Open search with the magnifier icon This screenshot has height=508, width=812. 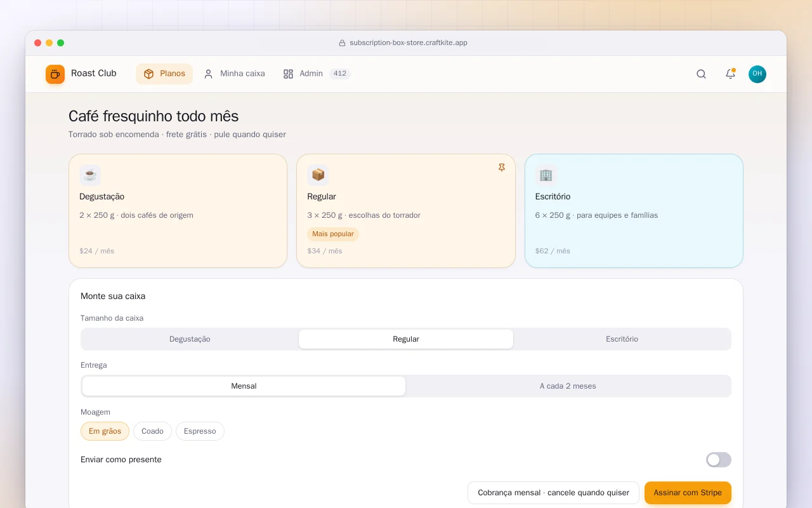coord(701,74)
